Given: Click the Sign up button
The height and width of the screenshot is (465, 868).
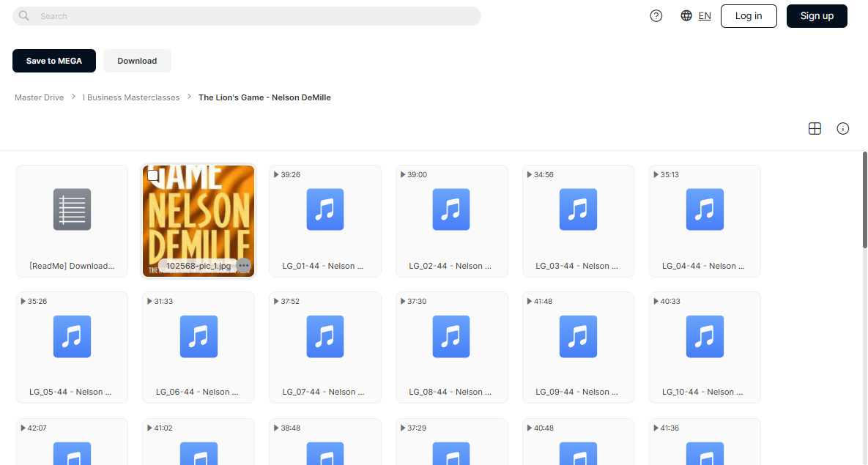Looking at the screenshot, I should [817, 16].
